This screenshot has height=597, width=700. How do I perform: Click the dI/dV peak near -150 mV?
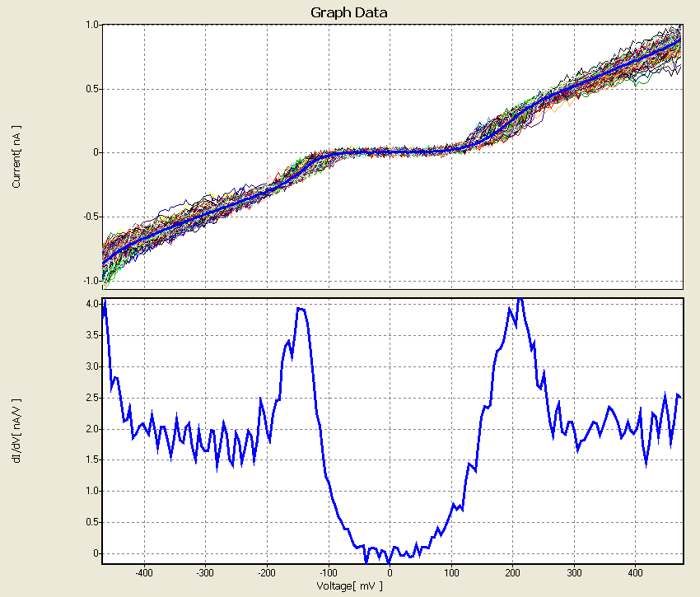(x=300, y=309)
